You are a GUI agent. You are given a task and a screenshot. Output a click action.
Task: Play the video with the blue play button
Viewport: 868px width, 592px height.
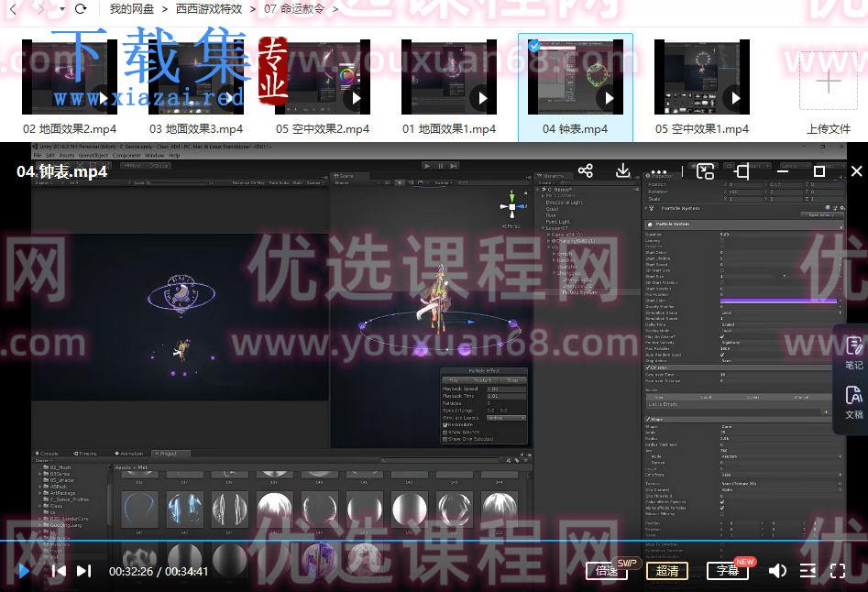24,570
